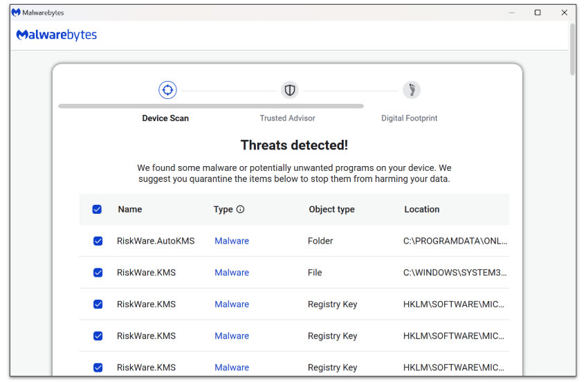
Task: Click the File object type cell
Action: point(315,273)
